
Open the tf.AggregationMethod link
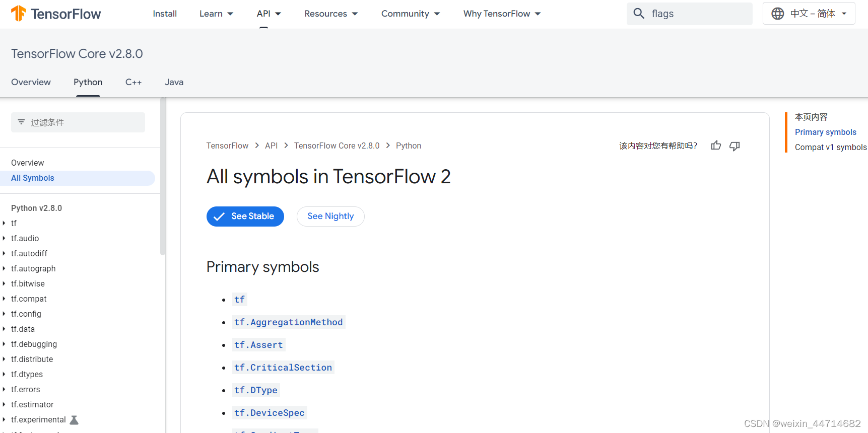tap(288, 322)
